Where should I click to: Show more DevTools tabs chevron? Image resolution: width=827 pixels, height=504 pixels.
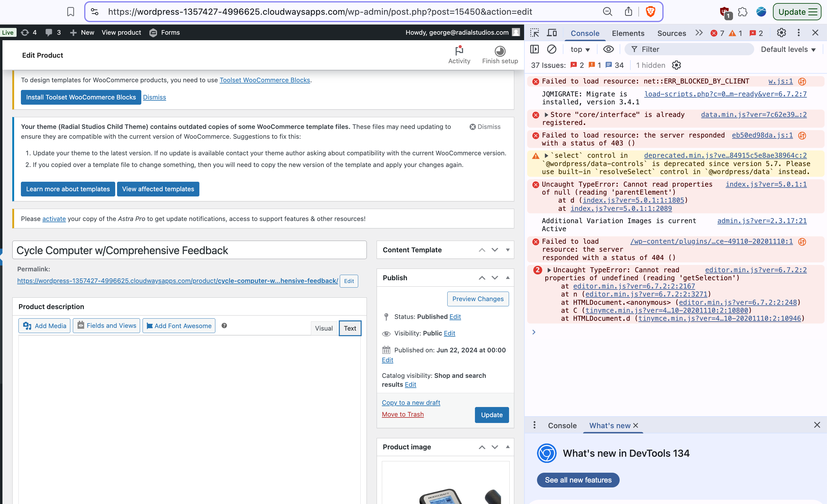(x=699, y=33)
